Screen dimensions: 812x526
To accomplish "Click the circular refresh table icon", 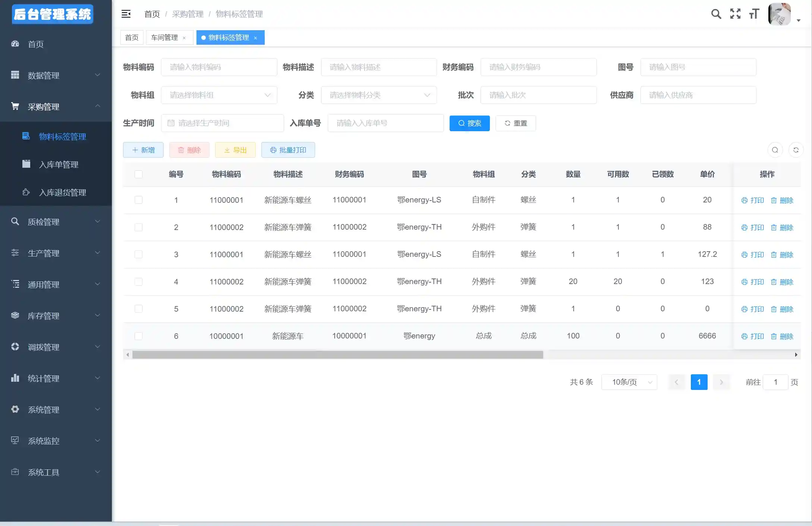I will [x=796, y=150].
